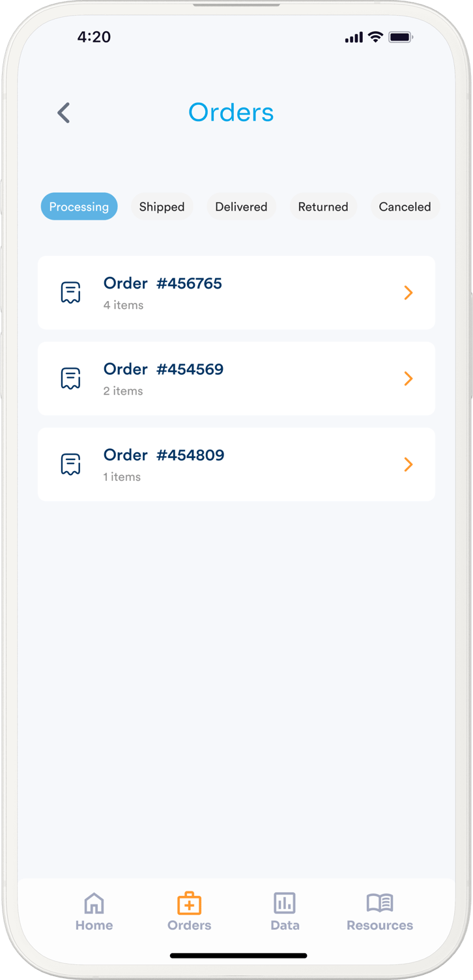Tap the back arrow icon
The width and height of the screenshot is (473, 980).
63,113
